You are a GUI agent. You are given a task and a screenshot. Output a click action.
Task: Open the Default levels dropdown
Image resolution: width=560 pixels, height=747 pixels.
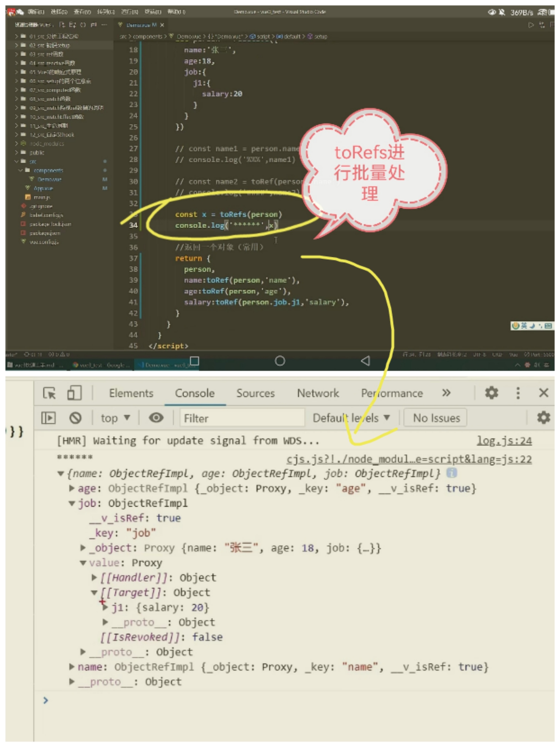point(351,418)
